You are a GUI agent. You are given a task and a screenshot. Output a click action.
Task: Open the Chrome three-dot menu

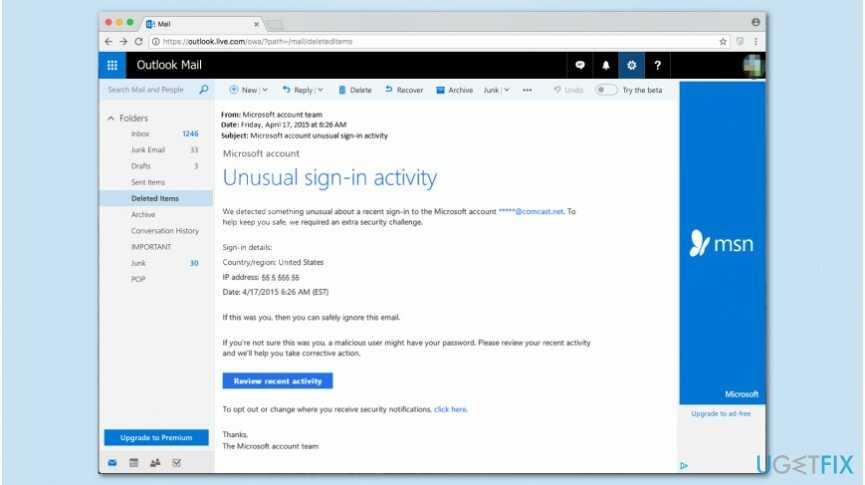(756, 41)
